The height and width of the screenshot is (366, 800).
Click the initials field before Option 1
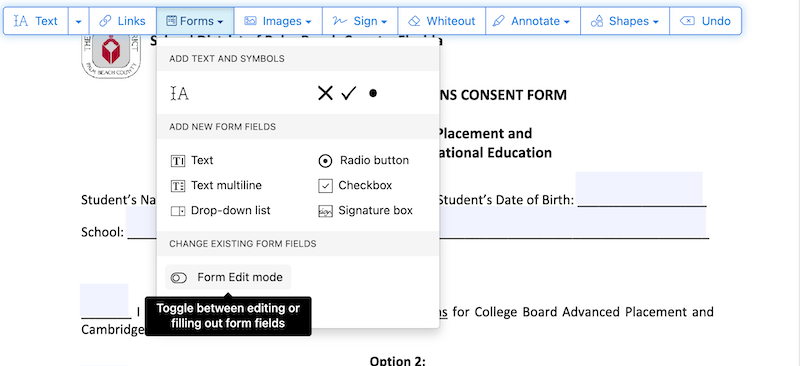pyautogui.click(x=104, y=300)
